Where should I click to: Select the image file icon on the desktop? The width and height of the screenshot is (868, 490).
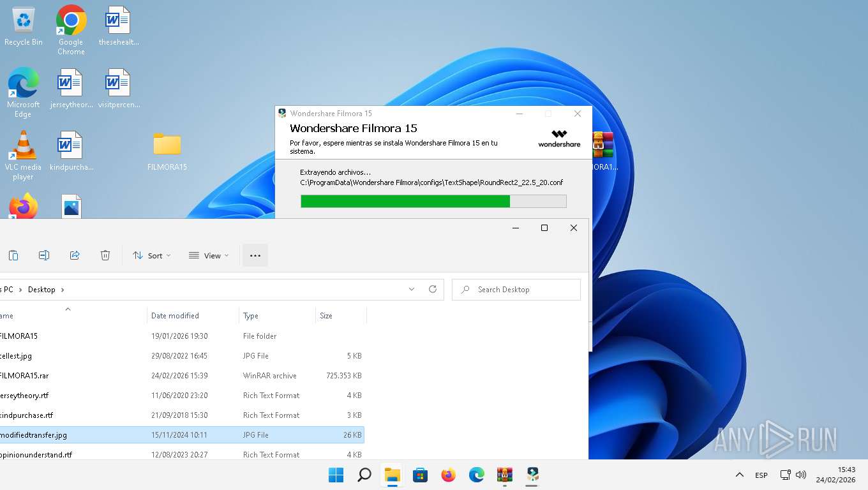click(x=71, y=207)
